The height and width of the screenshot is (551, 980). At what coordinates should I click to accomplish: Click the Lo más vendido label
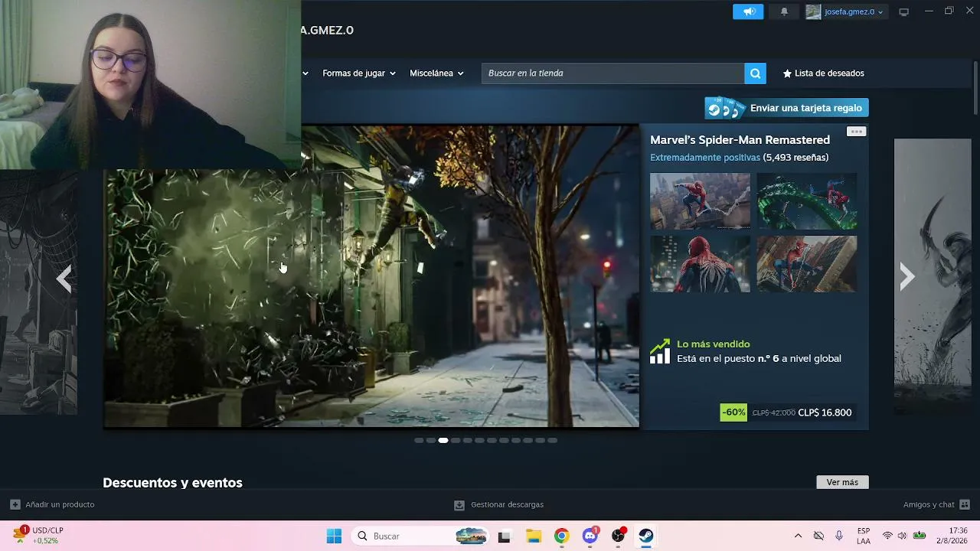714,344
